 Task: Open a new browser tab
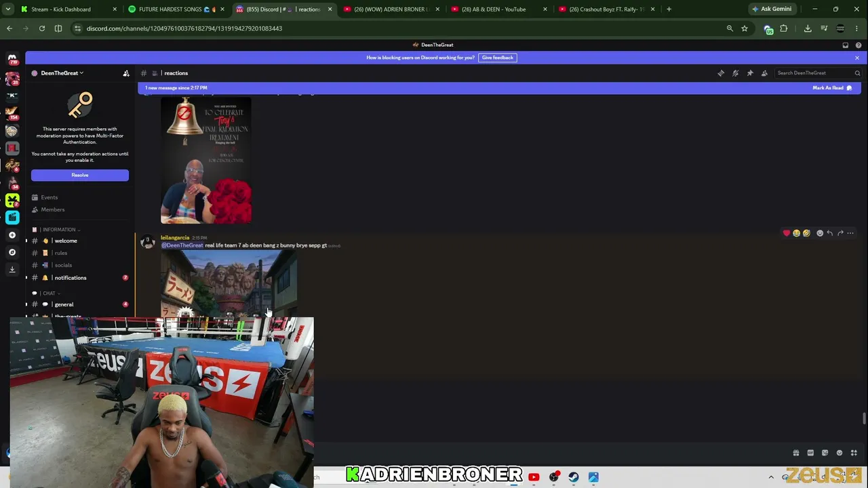[669, 9]
